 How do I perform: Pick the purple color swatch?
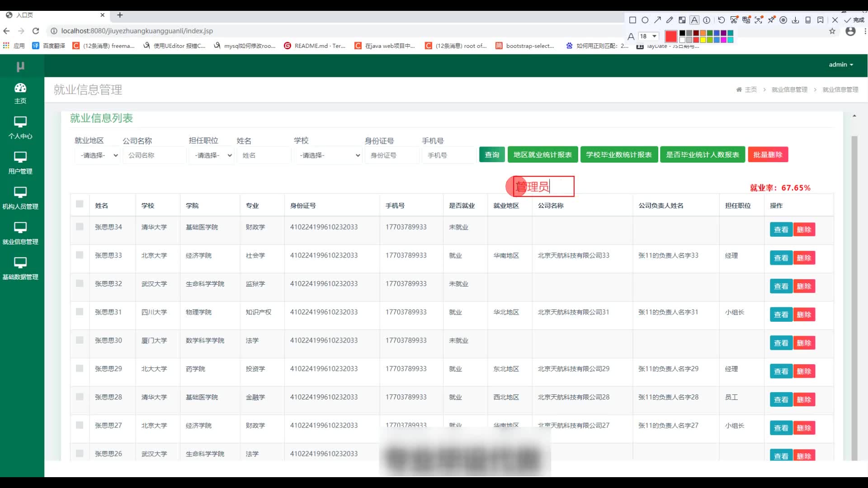[x=723, y=33]
